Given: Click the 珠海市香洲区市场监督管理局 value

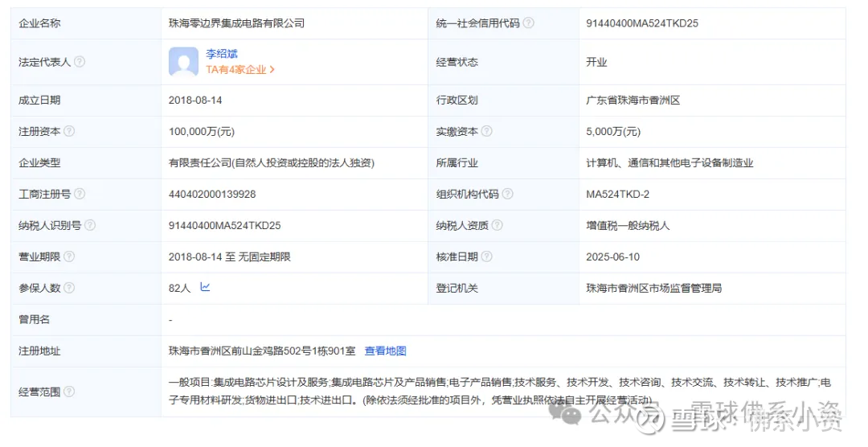Looking at the screenshot, I should (653, 288).
